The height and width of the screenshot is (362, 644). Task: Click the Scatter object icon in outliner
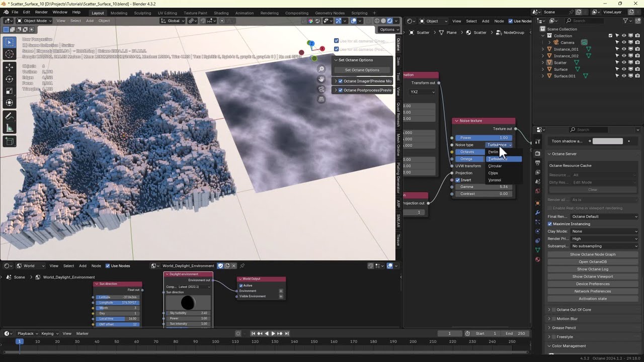549,62
